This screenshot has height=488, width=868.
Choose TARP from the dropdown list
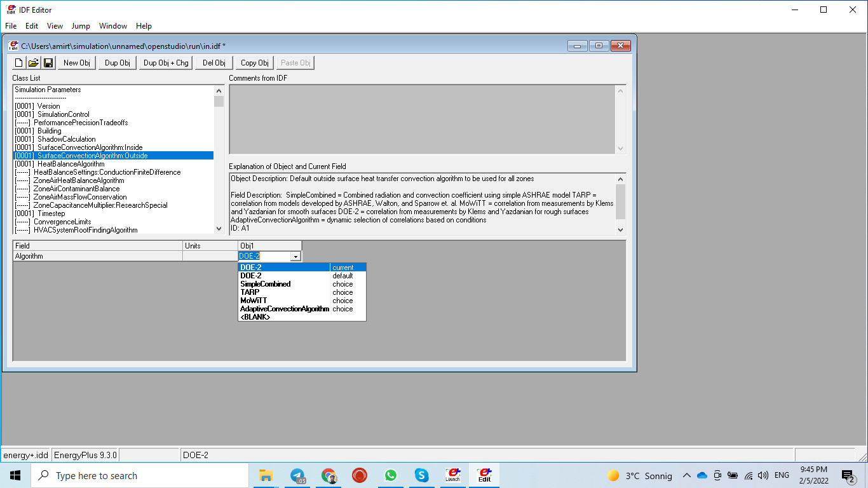tap(302, 292)
